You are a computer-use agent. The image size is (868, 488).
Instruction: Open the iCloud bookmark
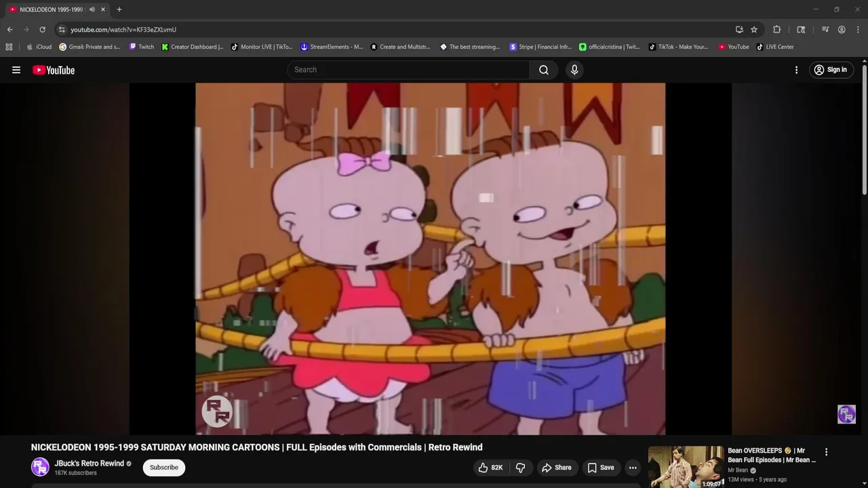coord(39,47)
